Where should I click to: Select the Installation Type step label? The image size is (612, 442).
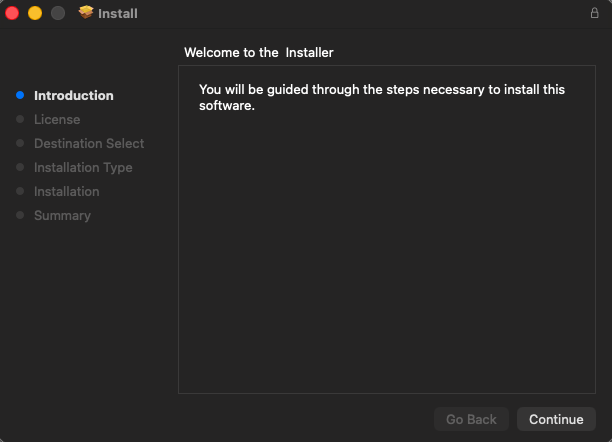tap(83, 168)
